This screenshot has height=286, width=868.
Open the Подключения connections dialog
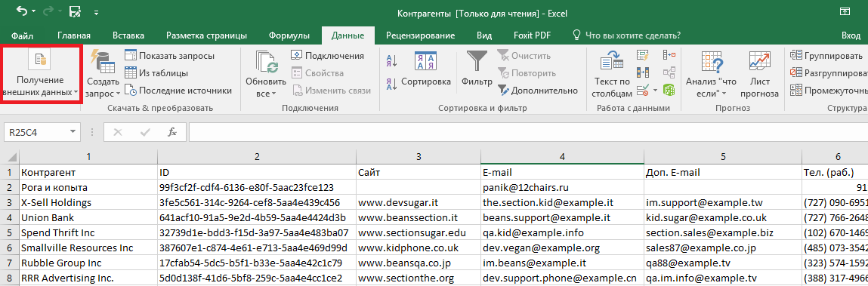(327, 55)
